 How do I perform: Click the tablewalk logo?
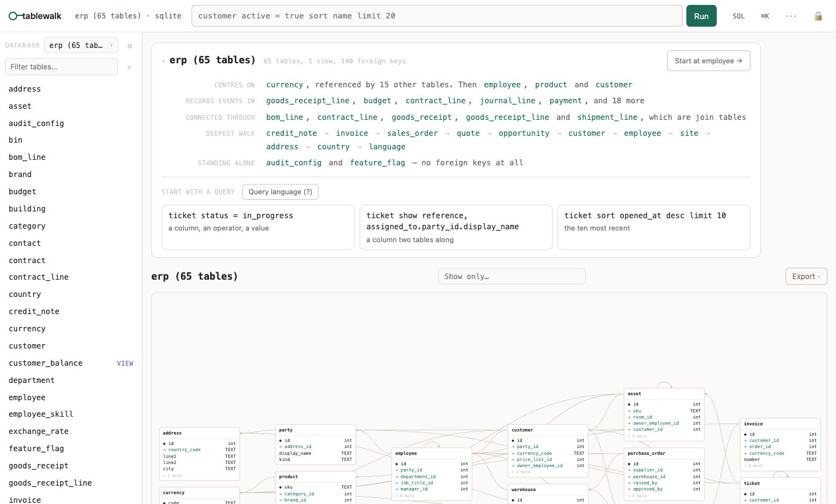pyautogui.click(x=35, y=16)
